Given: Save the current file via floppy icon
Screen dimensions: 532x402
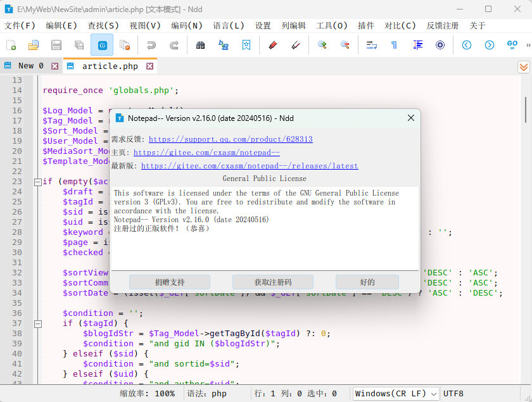Looking at the screenshot, I should 56,45.
